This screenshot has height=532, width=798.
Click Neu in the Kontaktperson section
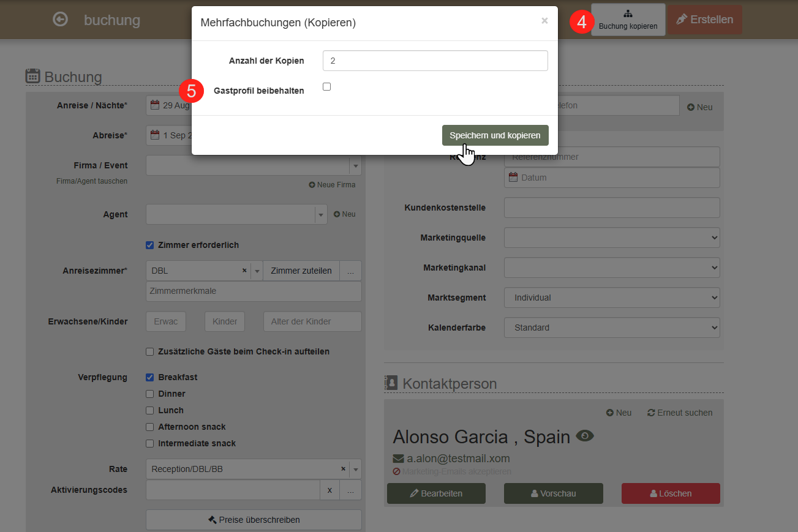point(619,413)
